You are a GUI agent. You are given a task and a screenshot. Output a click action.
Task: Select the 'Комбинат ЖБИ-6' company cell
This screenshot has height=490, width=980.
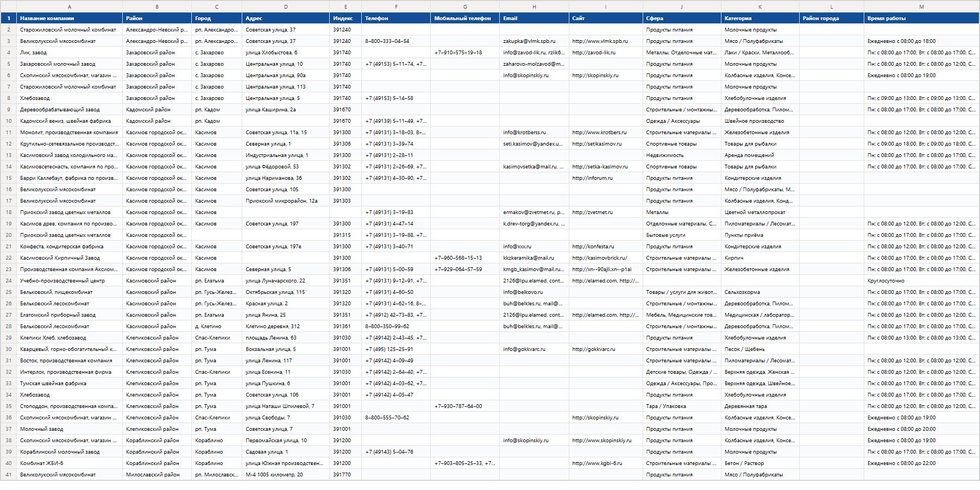pos(70,463)
